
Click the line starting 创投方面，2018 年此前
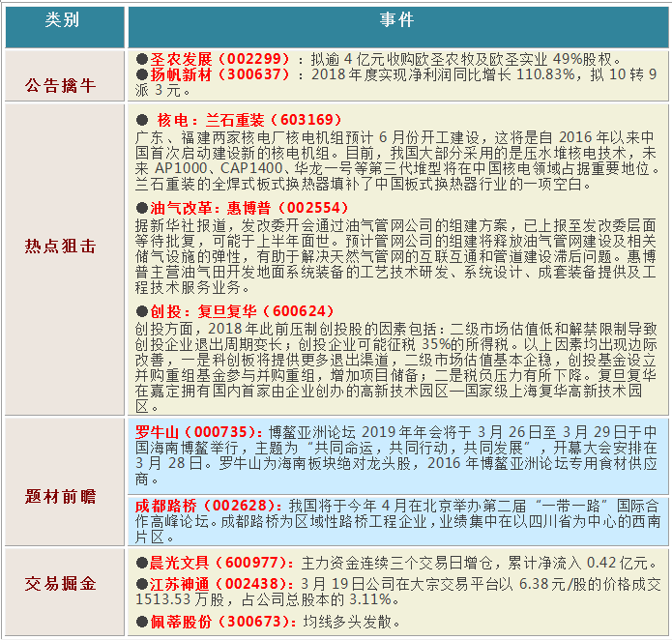[x=396, y=329]
